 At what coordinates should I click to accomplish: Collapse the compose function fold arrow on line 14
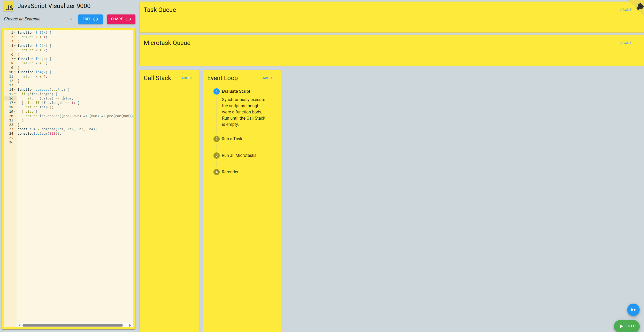(x=15, y=90)
